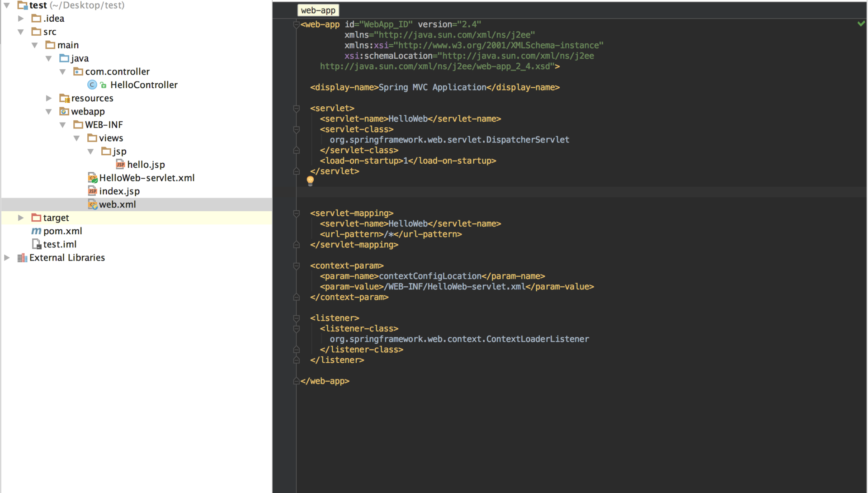The width and height of the screenshot is (868, 493).
Task: Expand the resources folder arrow
Action: (49, 98)
